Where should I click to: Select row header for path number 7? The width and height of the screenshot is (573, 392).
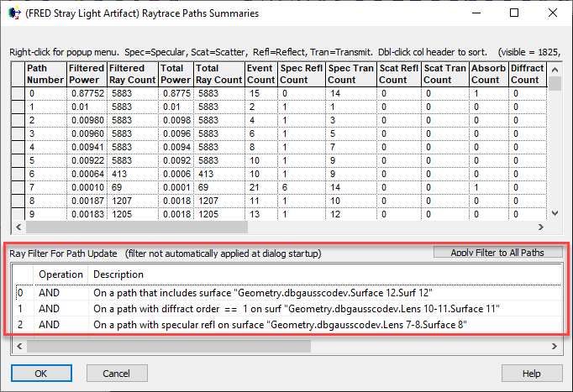[x=18, y=187]
